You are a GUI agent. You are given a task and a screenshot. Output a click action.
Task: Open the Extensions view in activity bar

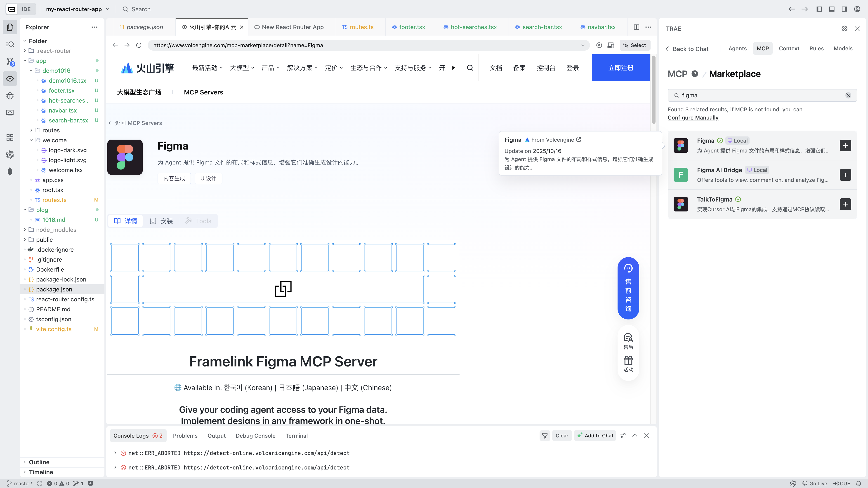pos(10,137)
